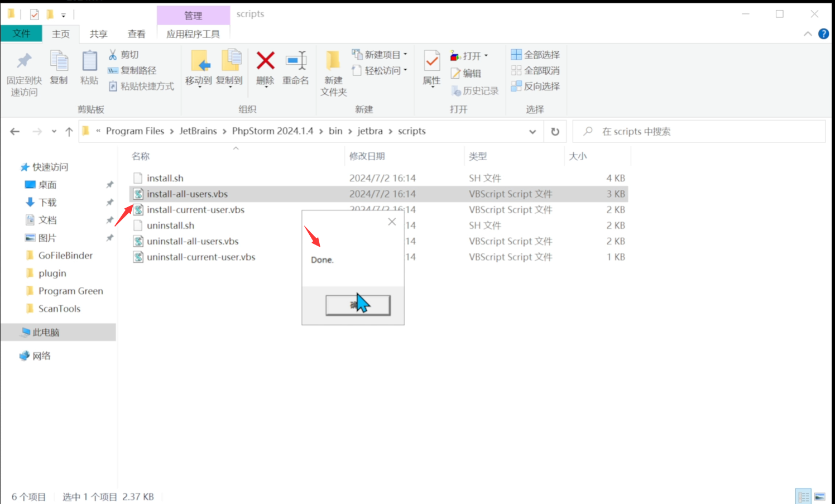Refresh the scripts folder view
This screenshot has height=504, width=835.
[555, 132]
